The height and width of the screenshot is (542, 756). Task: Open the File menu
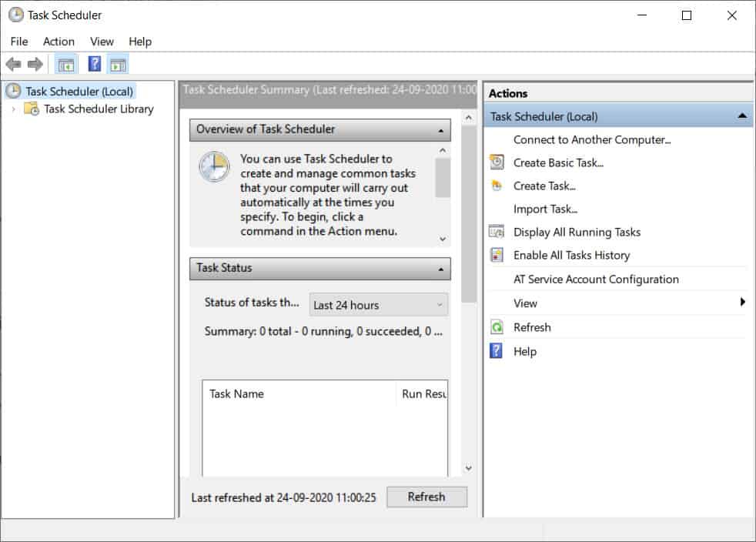19,42
